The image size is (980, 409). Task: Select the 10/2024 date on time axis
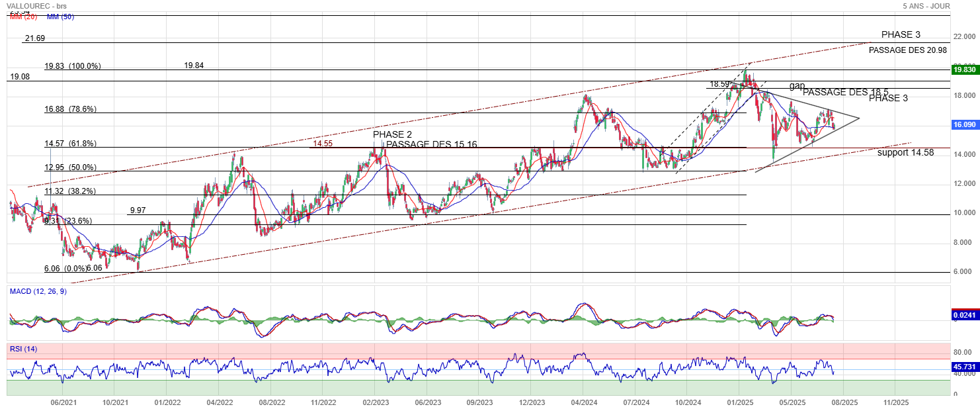688,402
